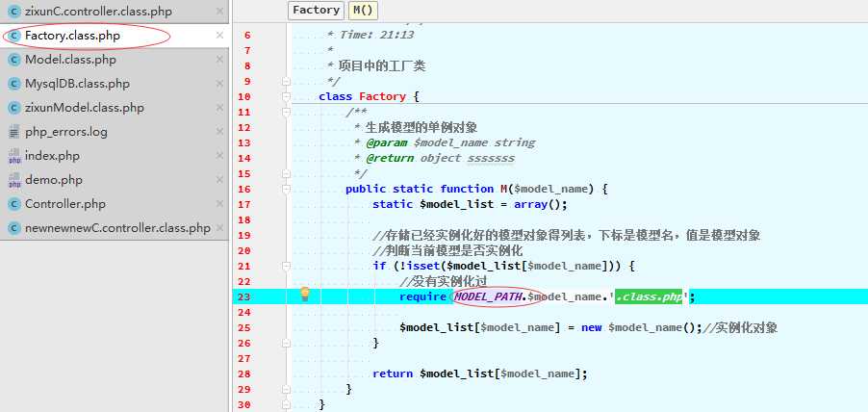Collapse the if block fold on line 21

(x=286, y=267)
